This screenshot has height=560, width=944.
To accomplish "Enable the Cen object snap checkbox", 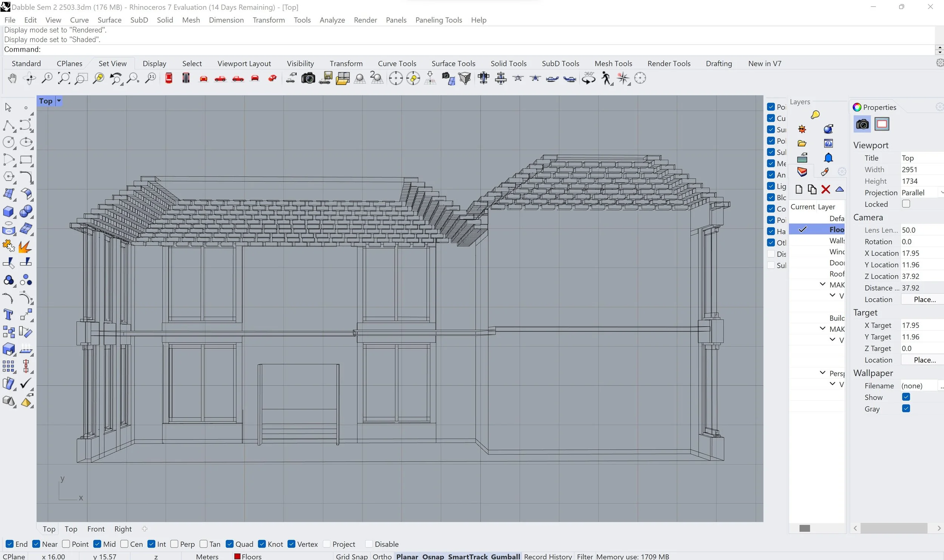I will coord(124,544).
